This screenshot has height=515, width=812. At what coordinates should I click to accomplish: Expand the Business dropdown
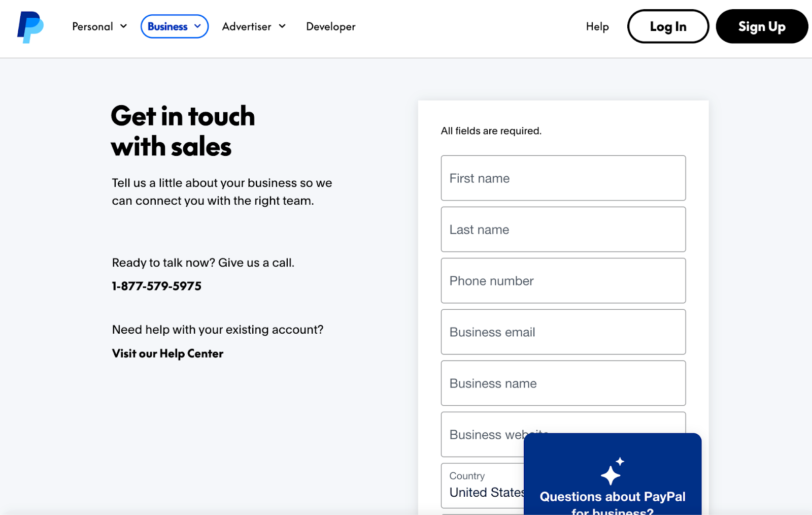tap(175, 26)
